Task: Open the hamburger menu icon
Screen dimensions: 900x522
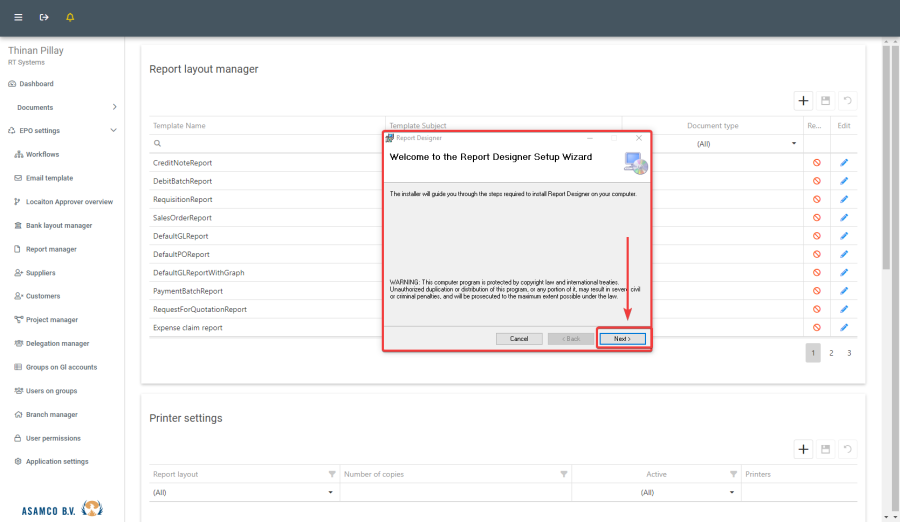Action: tap(18, 17)
